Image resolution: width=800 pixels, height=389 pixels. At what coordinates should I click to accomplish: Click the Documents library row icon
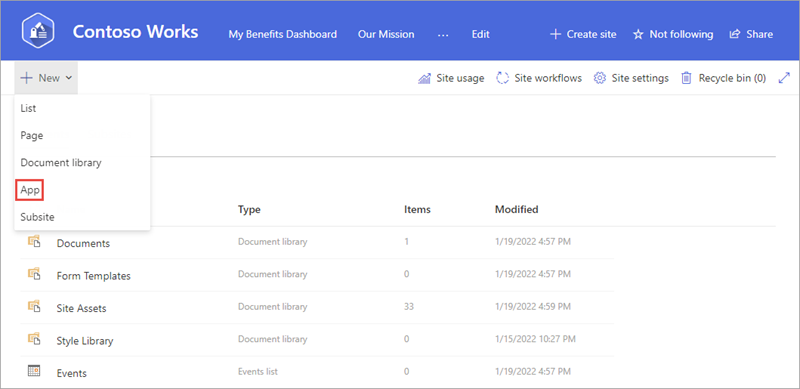click(34, 241)
